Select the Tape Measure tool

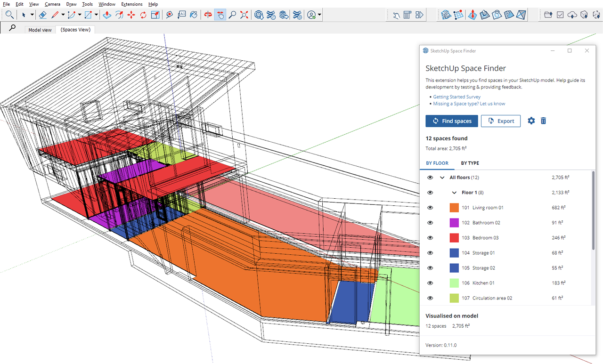(170, 15)
